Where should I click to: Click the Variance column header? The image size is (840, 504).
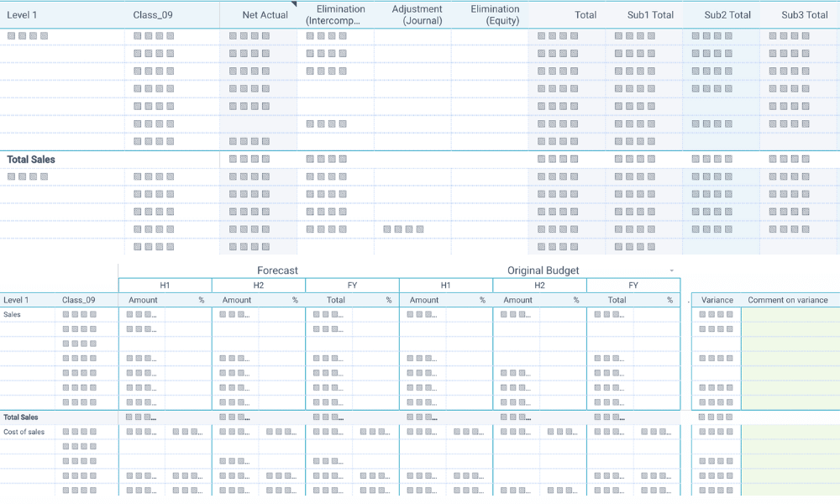[715, 300]
